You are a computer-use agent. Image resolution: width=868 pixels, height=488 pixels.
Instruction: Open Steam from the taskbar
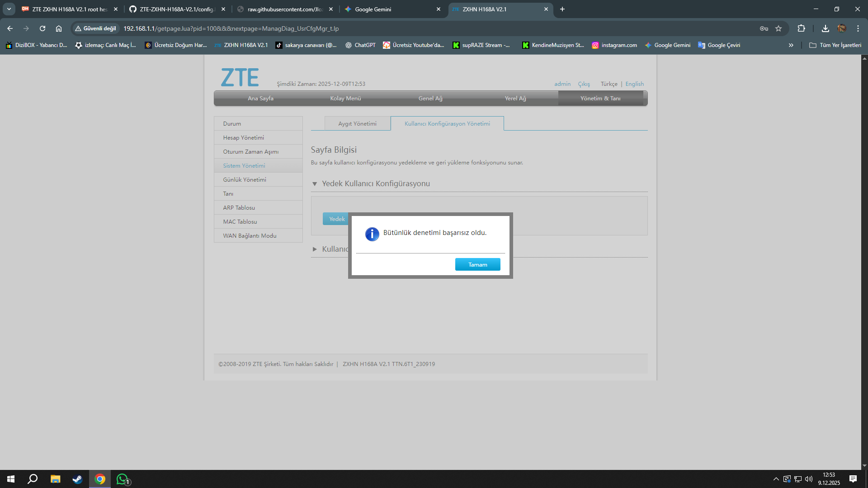(x=77, y=479)
